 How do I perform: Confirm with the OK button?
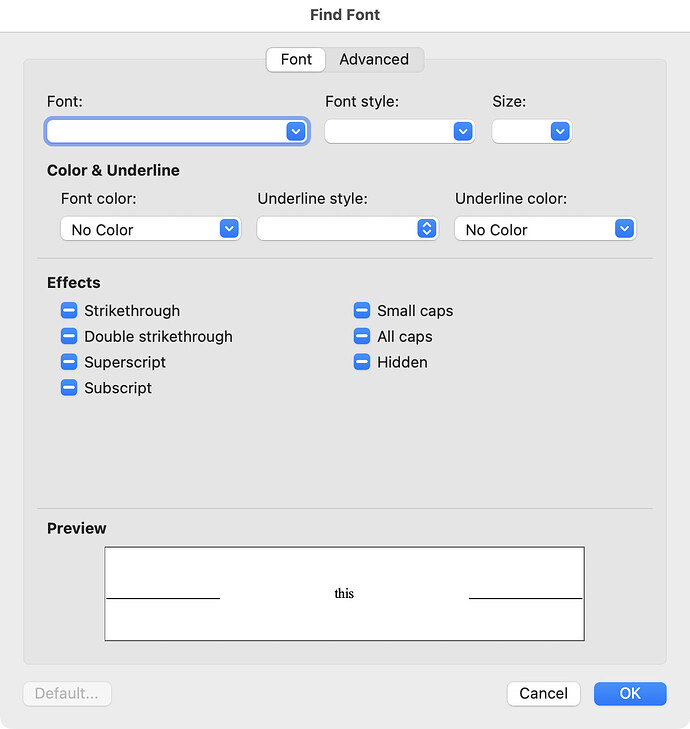pyautogui.click(x=630, y=693)
